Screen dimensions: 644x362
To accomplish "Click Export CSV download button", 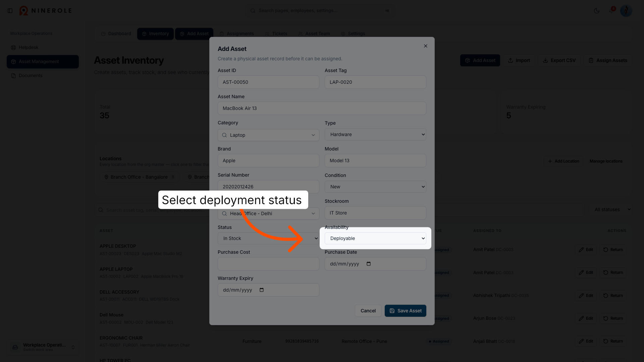I will coord(559,60).
